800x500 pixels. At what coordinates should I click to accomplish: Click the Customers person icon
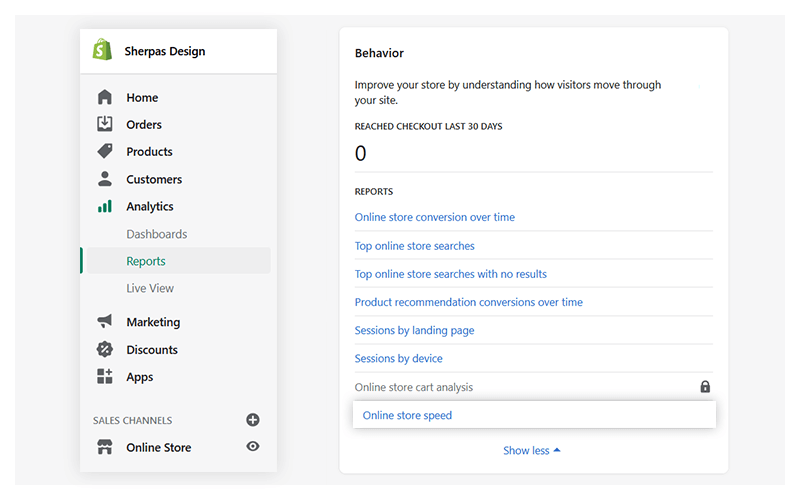point(105,180)
